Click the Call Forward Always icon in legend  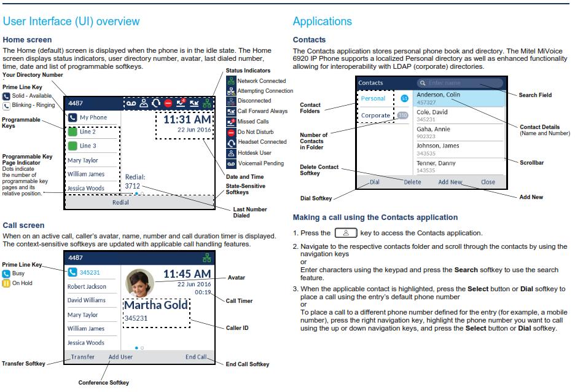tap(231, 111)
